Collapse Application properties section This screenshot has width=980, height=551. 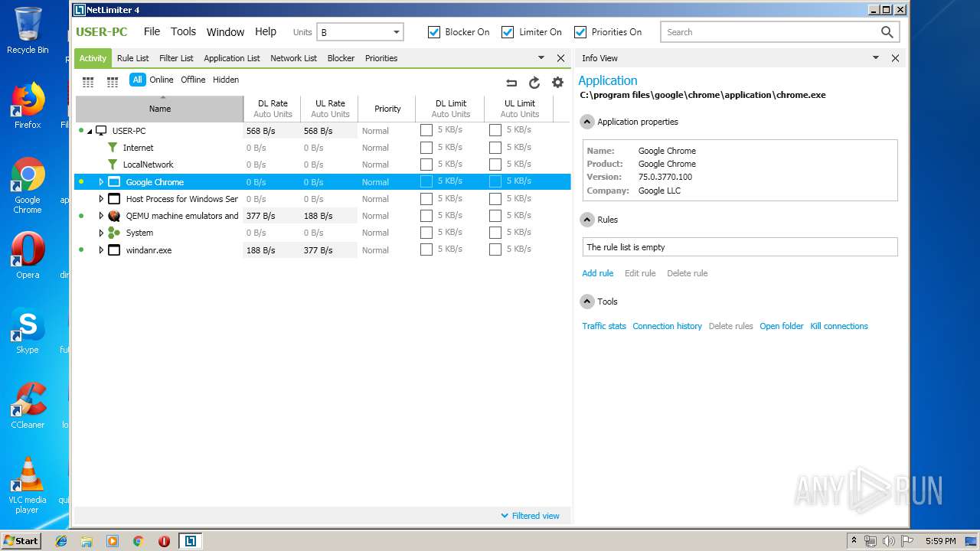point(587,122)
